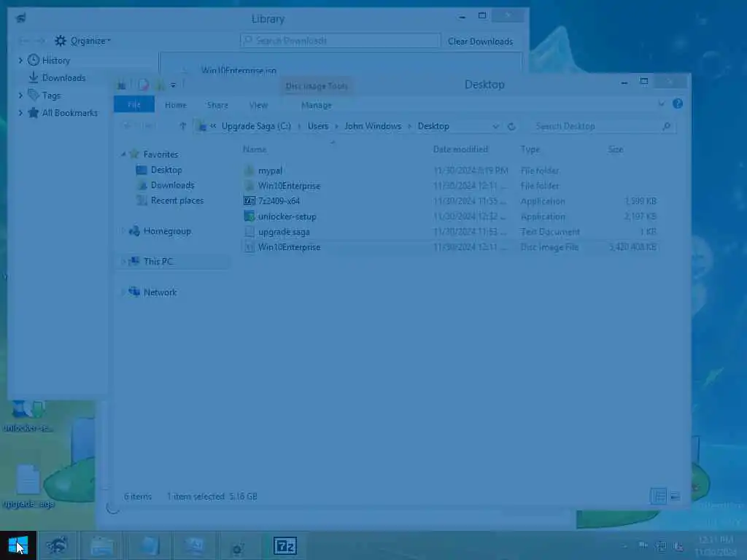
Task: Expand the ribbon with the chevron
Action: point(661,104)
